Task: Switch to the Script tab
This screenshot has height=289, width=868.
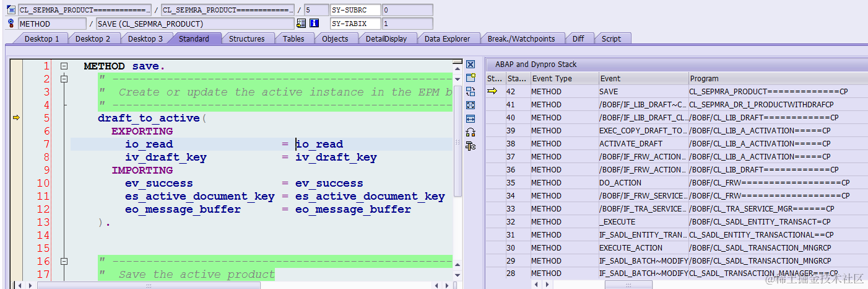Action: [611, 38]
